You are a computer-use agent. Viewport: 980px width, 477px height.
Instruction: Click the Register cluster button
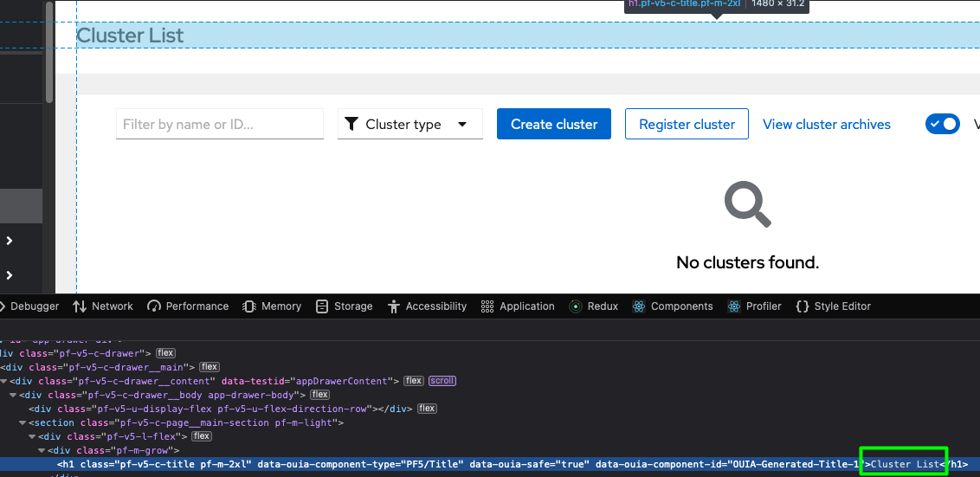coord(687,124)
